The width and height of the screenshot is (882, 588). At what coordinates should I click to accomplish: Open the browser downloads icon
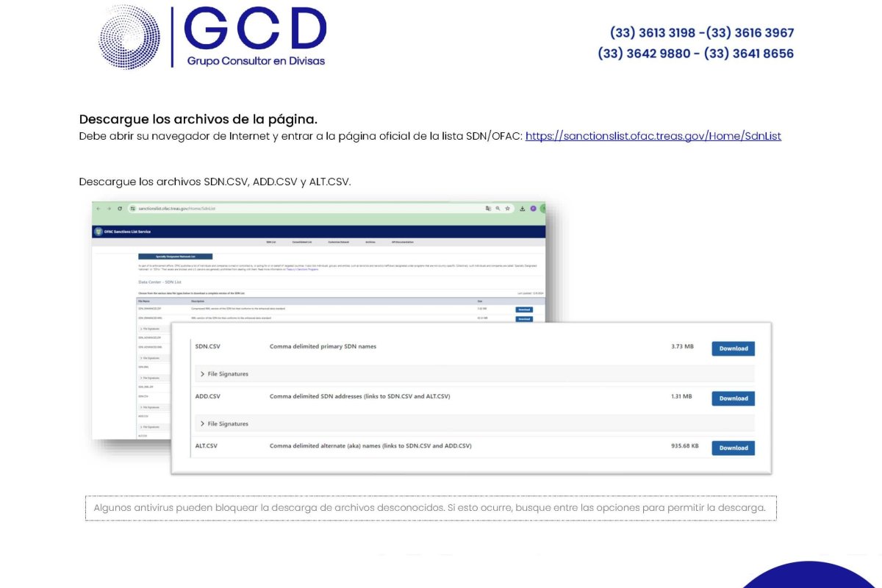pos(522,209)
